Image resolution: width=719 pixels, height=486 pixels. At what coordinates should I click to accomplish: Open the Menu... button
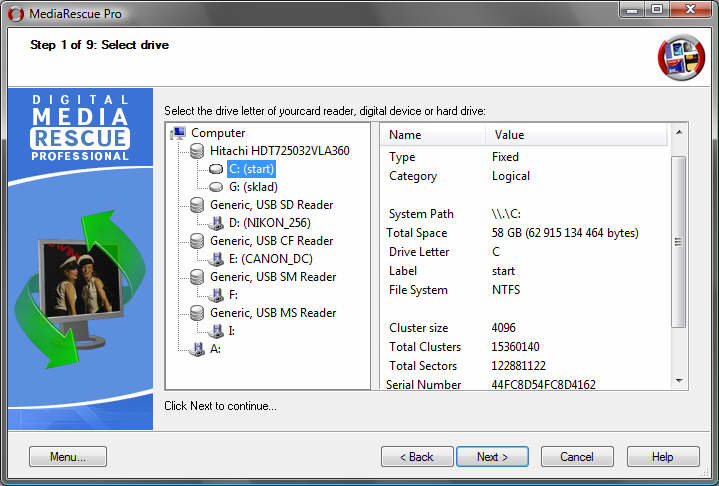68,457
